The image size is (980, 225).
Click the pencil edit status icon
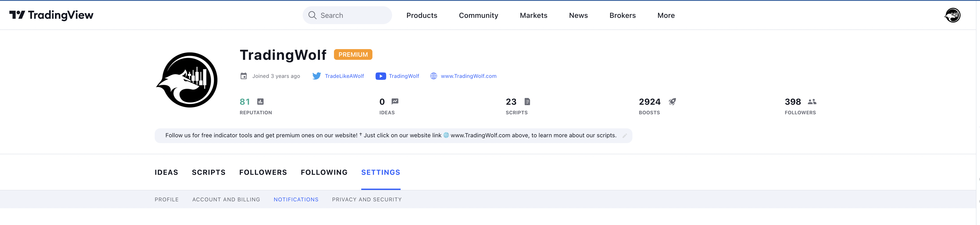pos(624,136)
